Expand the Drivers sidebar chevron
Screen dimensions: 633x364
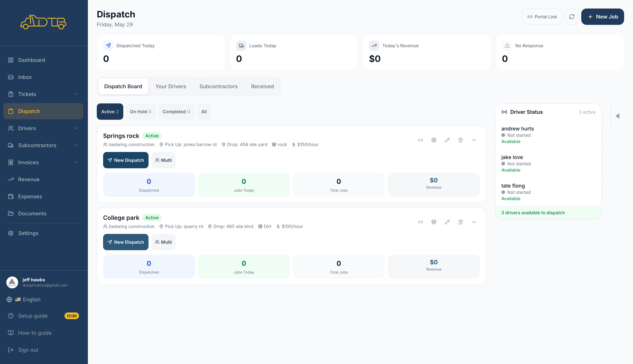click(76, 128)
